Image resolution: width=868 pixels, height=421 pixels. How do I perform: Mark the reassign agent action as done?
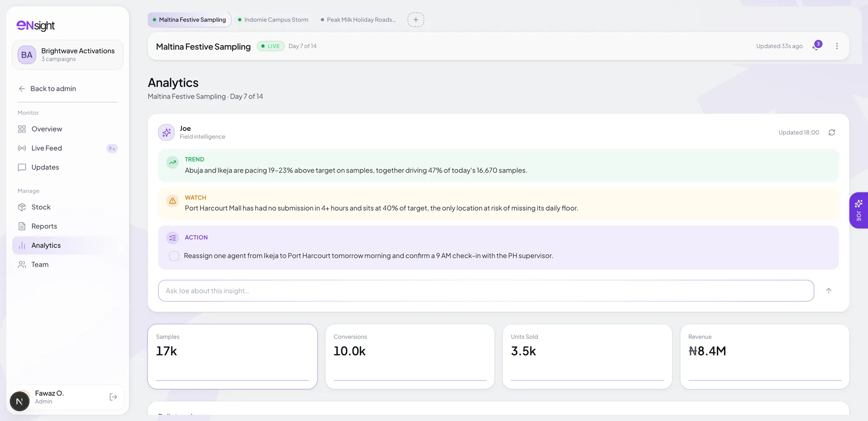tap(174, 256)
